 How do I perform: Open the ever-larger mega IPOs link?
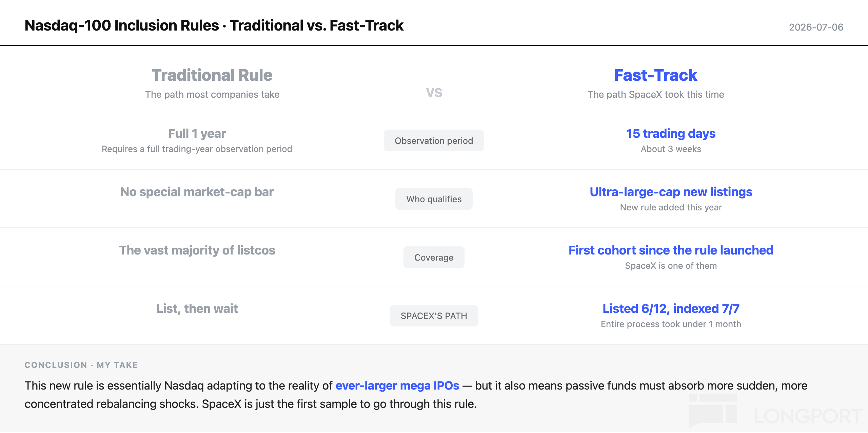point(397,385)
